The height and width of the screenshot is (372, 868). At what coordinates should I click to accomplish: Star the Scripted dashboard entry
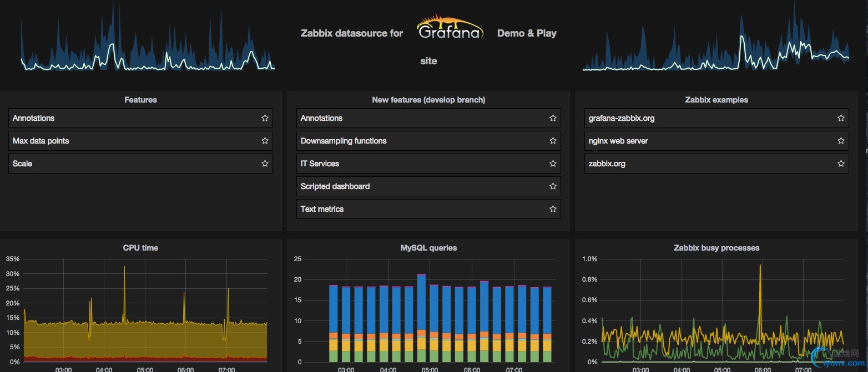coord(553,186)
